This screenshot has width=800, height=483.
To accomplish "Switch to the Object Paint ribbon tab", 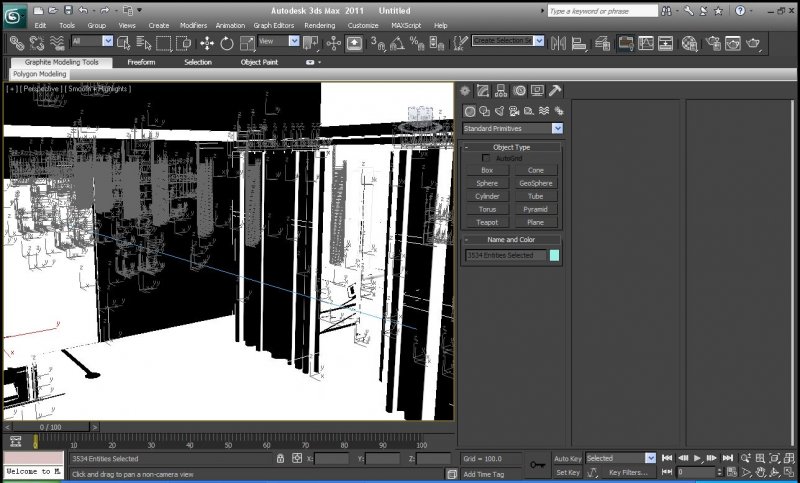I will pos(259,62).
